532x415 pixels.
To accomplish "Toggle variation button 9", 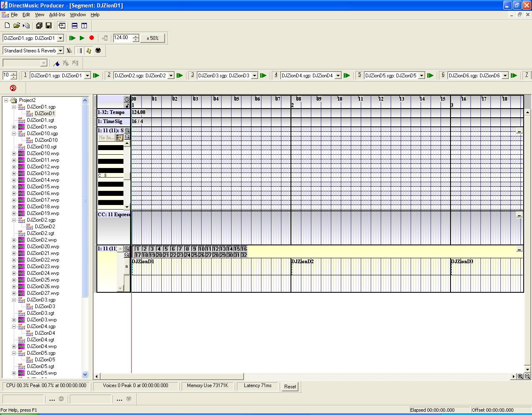I will pyautogui.click(x=194, y=249).
